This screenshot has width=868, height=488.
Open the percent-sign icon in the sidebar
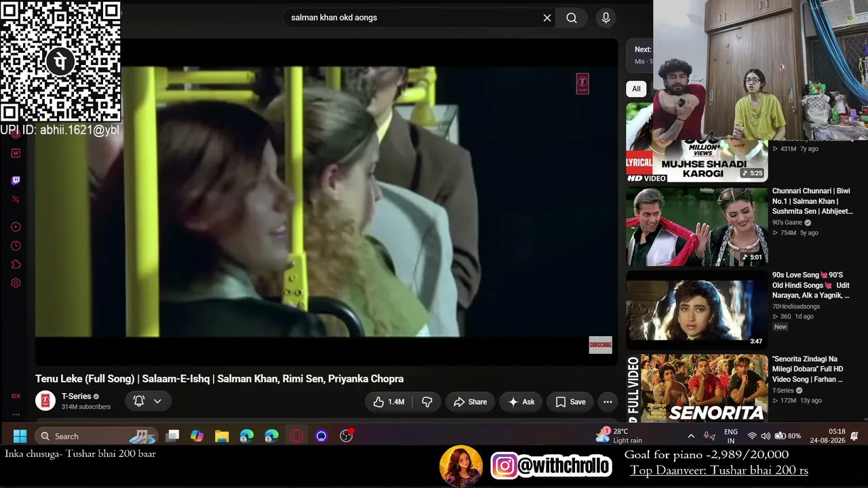(x=16, y=199)
